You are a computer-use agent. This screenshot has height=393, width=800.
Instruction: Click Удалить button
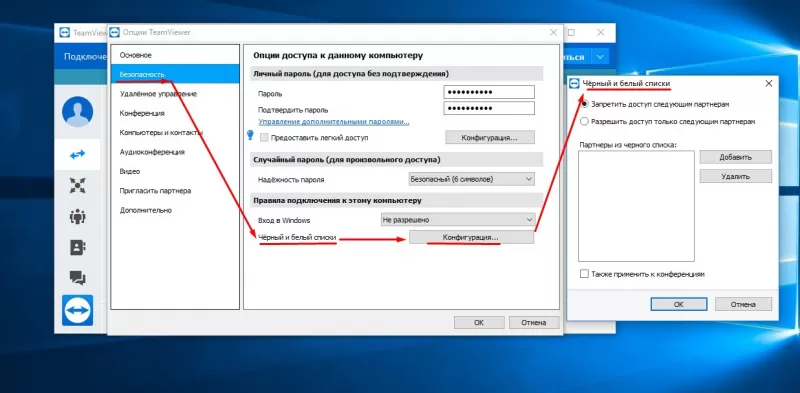click(x=736, y=176)
